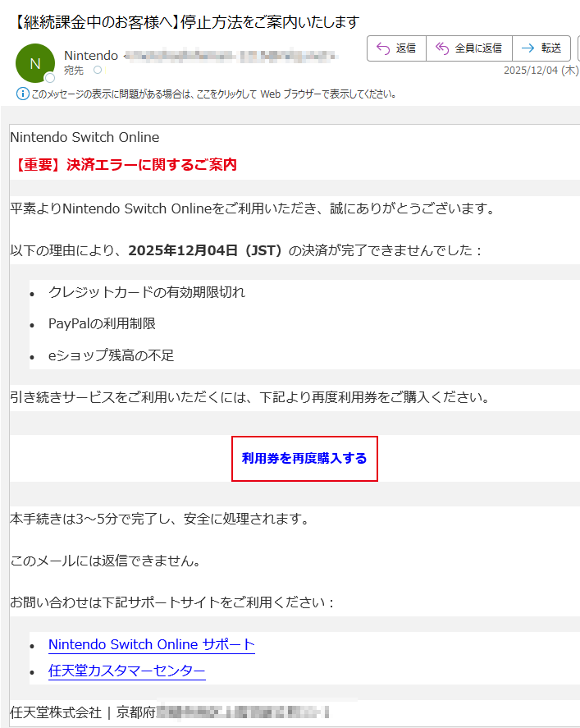Viewport: 580px width, 728px height.
Task: Click the PayPalの利用制限 bullet item
Action: (x=102, y=323)
